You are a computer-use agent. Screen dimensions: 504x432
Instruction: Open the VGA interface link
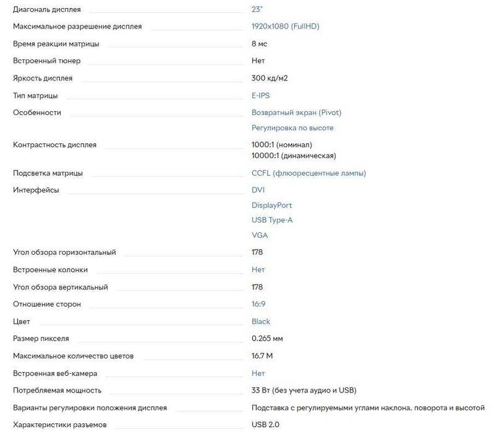[260, 235]
